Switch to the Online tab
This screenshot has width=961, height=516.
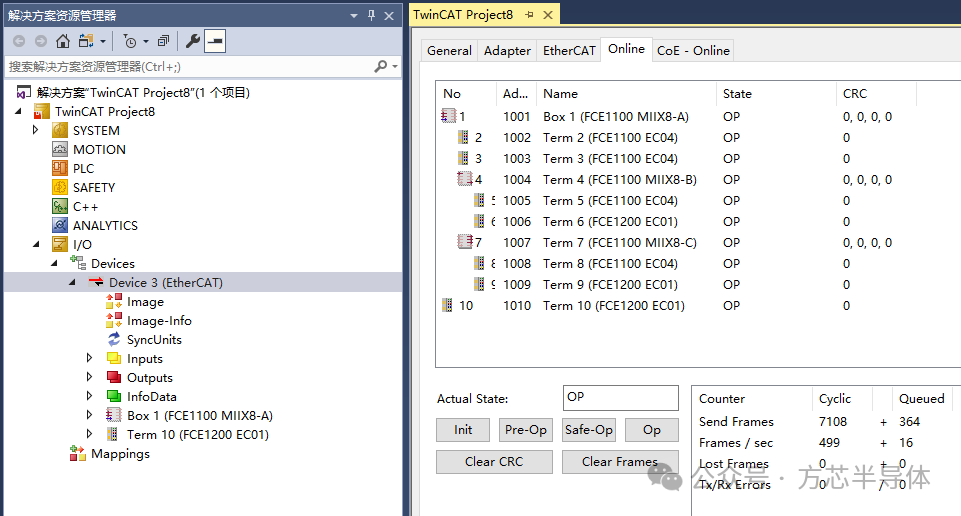(x=626, y=49)
